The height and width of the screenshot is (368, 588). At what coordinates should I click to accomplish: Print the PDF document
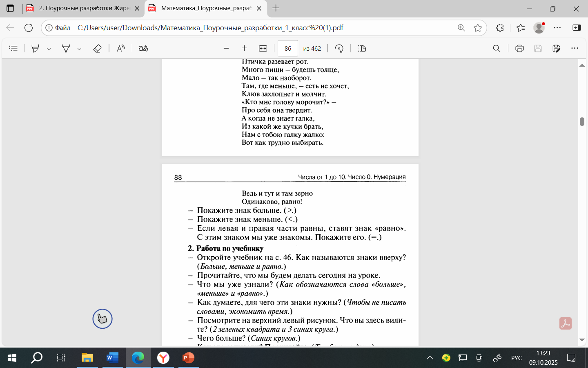519,48
